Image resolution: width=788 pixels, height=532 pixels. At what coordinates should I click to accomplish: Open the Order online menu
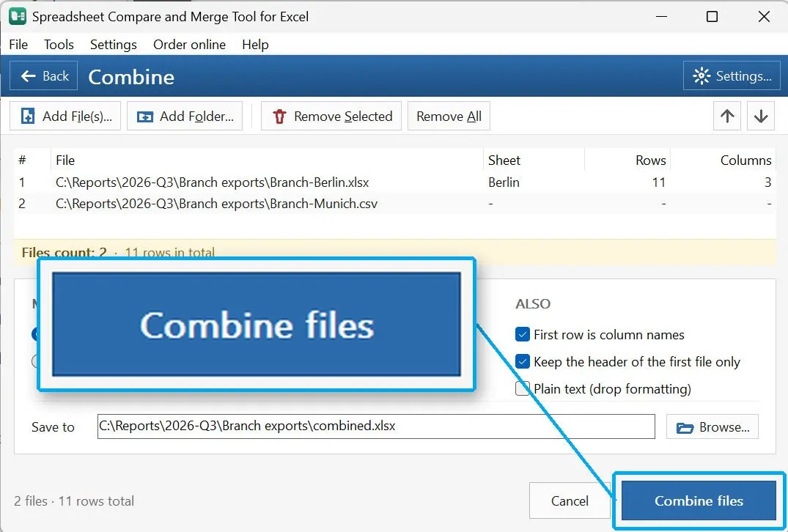coord(189,44)
